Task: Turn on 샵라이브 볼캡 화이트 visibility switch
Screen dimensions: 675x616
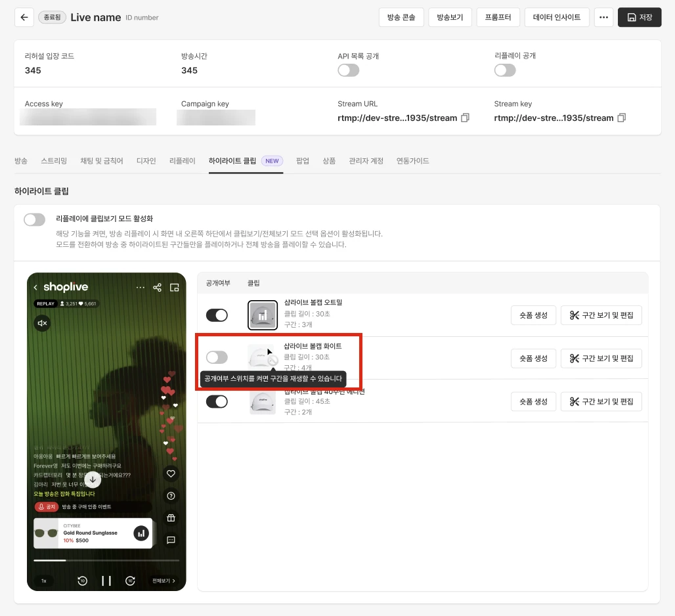Action: click(x=217, y=357)
